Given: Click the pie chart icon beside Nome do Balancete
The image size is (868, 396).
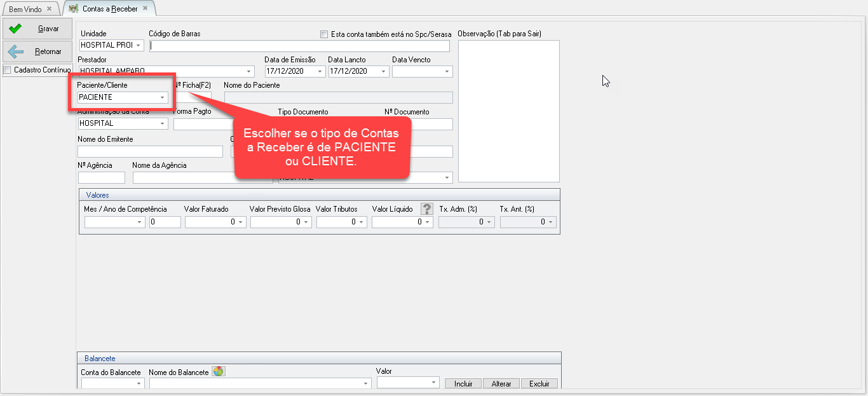Looking at the screenshot, I should (x=218, y=372).
